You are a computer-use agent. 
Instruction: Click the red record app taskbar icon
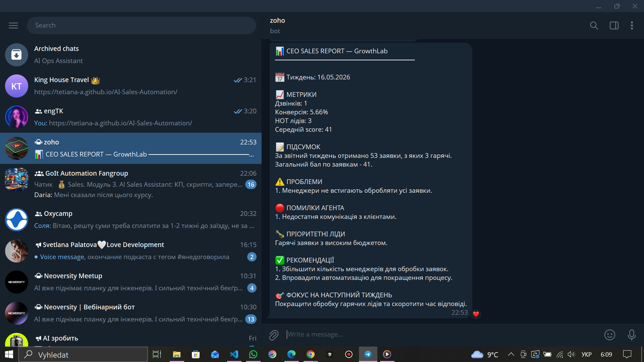(x=349, y=355)
